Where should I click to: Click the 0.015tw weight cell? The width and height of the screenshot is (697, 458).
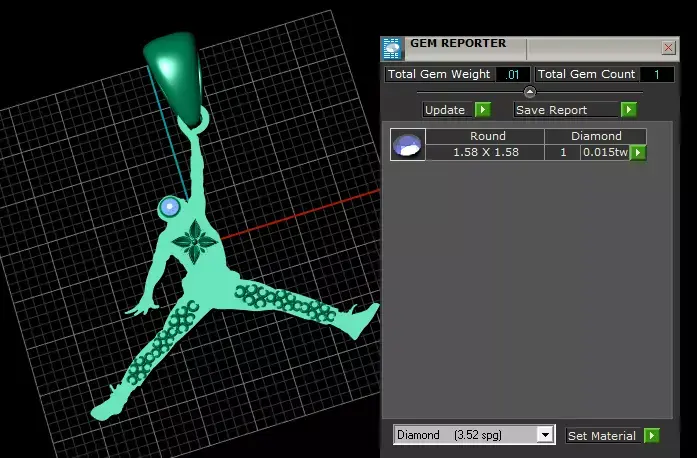click(605, 153)
